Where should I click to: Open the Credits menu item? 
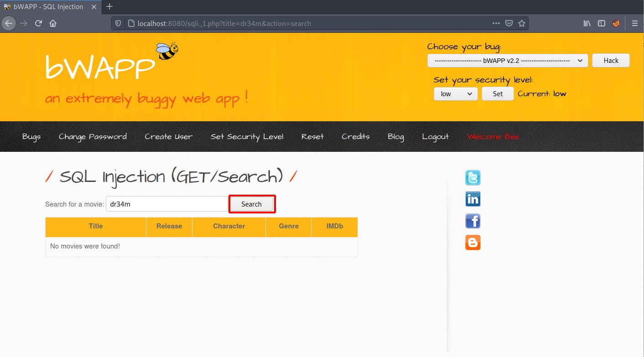pyautogui.click(x=356, y=136)
